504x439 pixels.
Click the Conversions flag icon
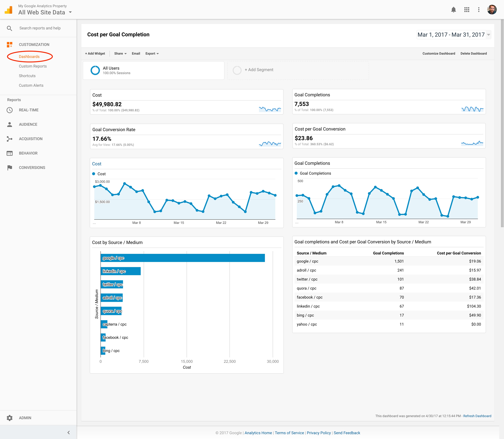(x=10, y=168)
